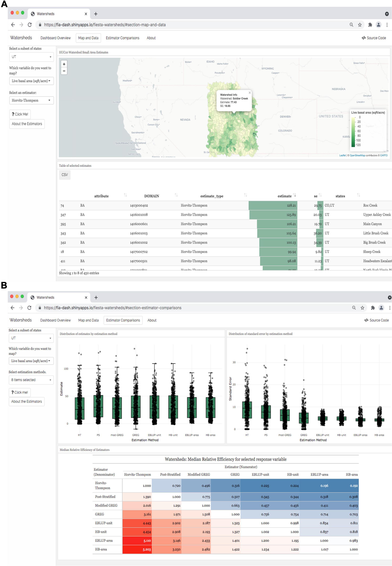
Task: Zoom in on the Leaflet map
Action: click(64, 64)
